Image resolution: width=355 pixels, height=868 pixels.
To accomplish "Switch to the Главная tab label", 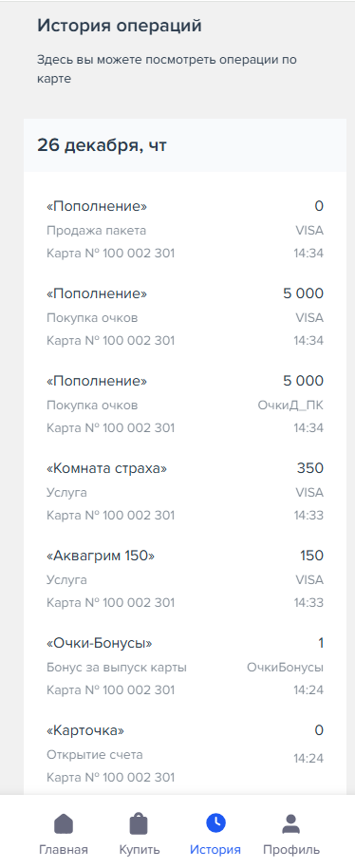I will [64, 850].
